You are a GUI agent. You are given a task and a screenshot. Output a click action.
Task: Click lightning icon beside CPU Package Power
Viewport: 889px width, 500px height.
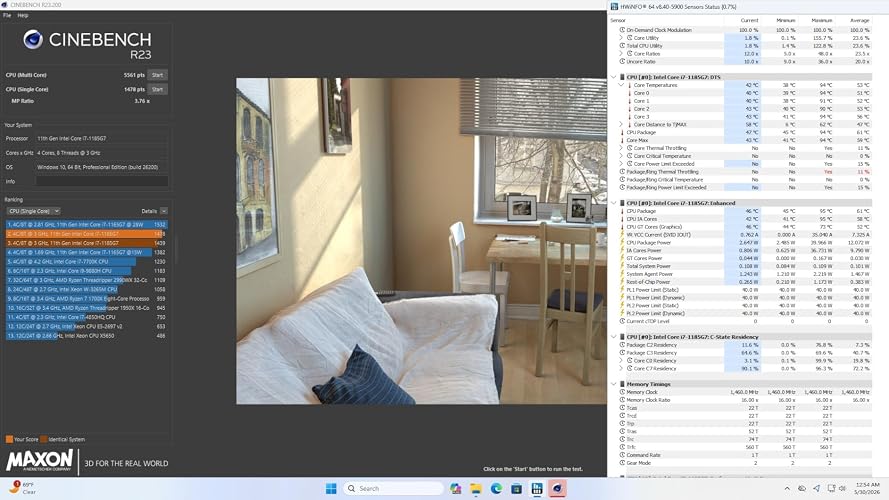pos(623,243)
